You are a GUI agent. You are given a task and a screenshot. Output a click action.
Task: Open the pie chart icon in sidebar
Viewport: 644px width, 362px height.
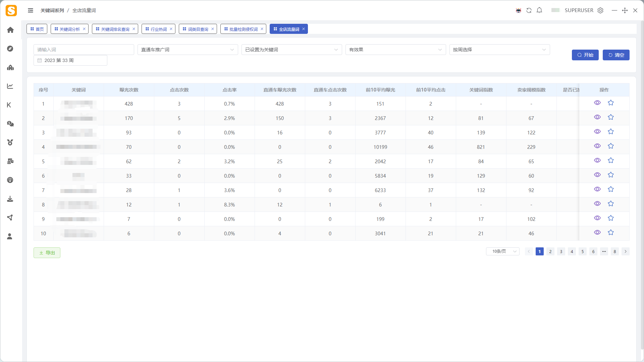[10, 180]
